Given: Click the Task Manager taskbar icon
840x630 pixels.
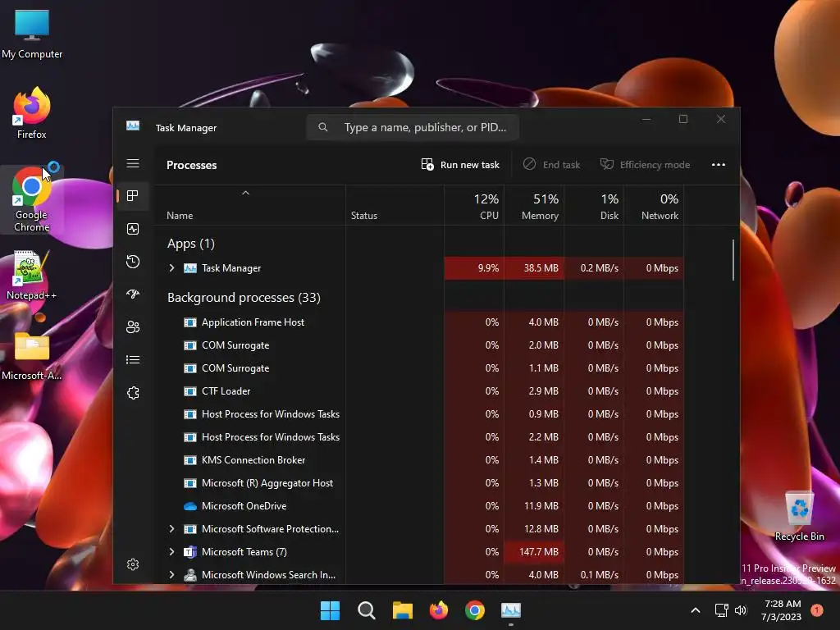Looking at the screenshot, I should (511, 610).
